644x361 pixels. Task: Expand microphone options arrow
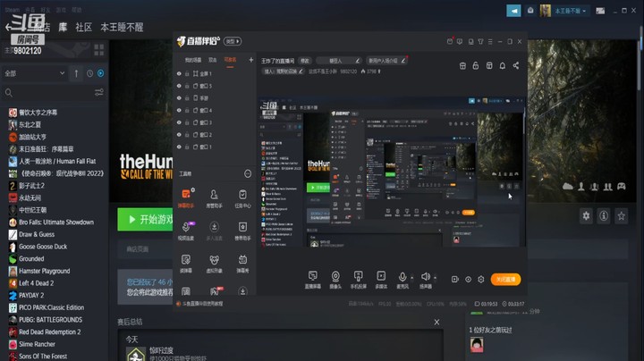[412, 277]
